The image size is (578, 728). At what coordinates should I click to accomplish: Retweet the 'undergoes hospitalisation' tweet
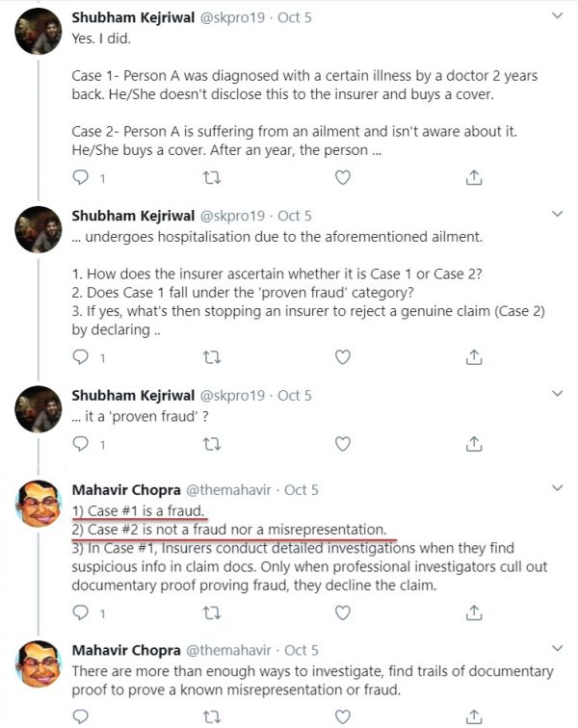pyautogui.click(x=212, y=357)
